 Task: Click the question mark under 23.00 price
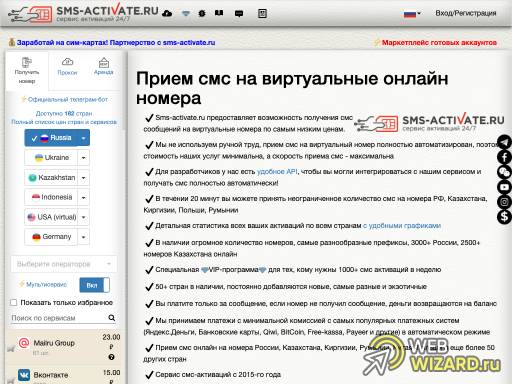pyautogui.click(x=111, y=357)
